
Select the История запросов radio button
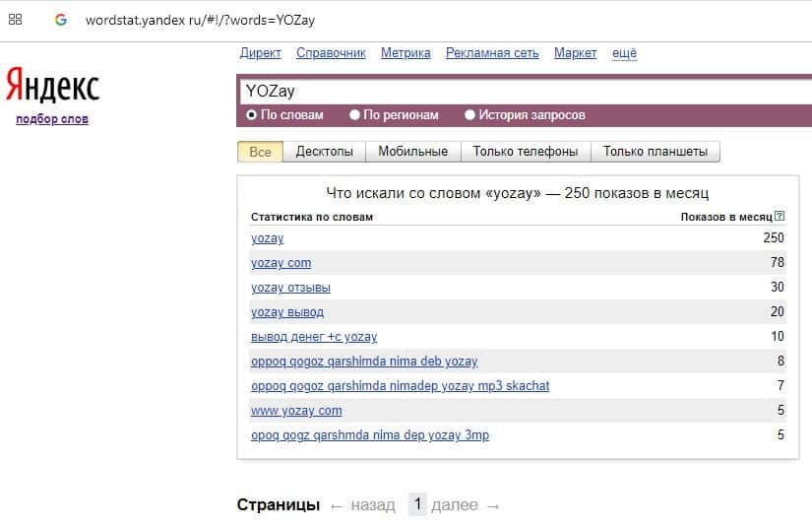click(469, 115)
